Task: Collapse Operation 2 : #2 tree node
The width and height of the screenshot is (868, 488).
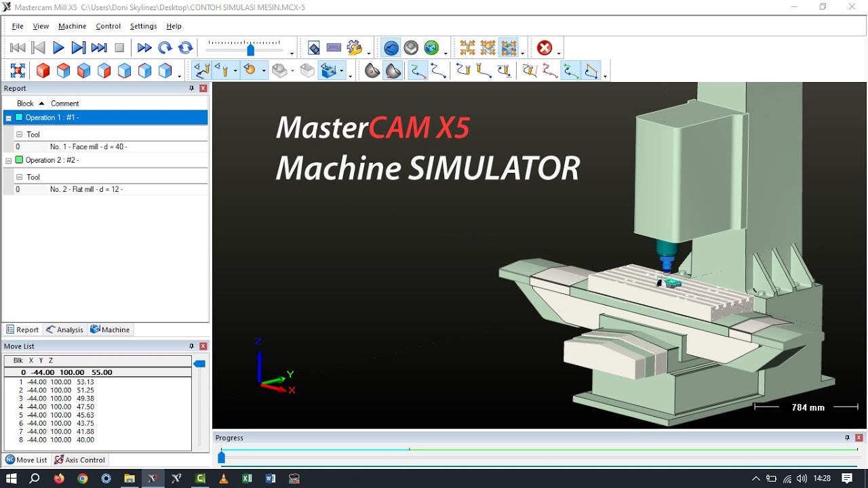Action: [9, 161]
